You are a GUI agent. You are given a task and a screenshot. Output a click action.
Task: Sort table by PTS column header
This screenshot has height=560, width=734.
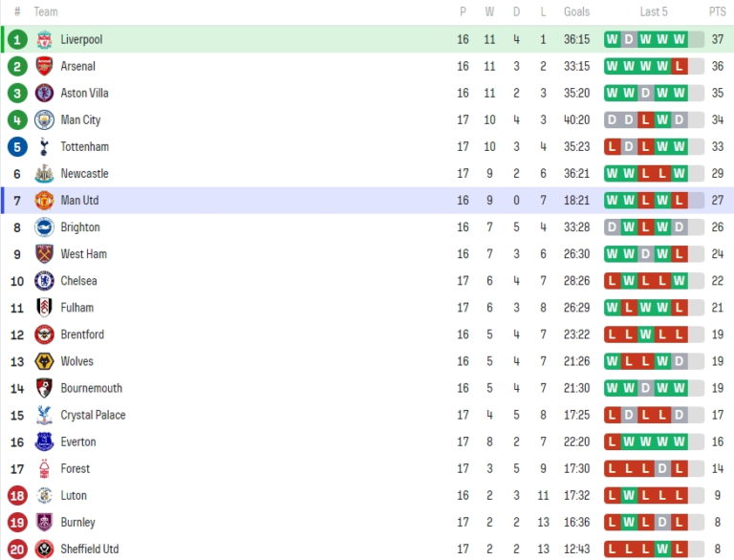(717, 11)
